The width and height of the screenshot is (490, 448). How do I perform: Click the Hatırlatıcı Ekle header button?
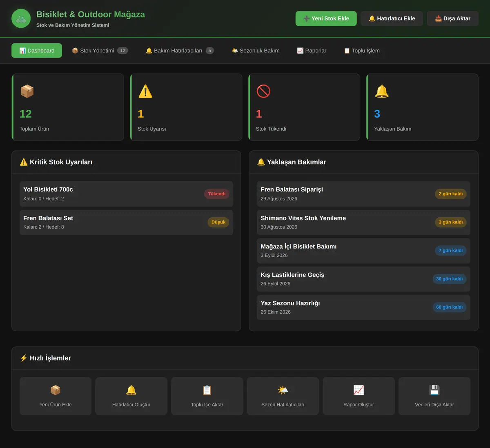pos(392,18)
